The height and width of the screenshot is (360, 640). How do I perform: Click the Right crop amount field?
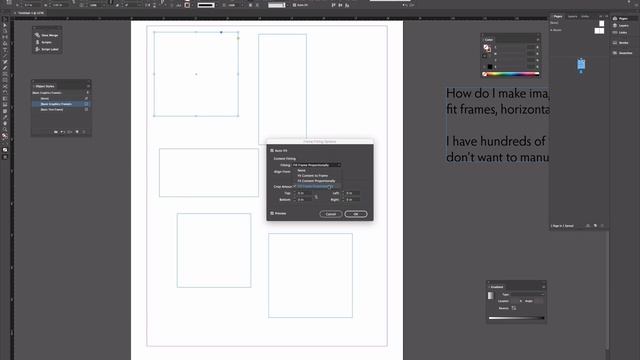(352, 200)
